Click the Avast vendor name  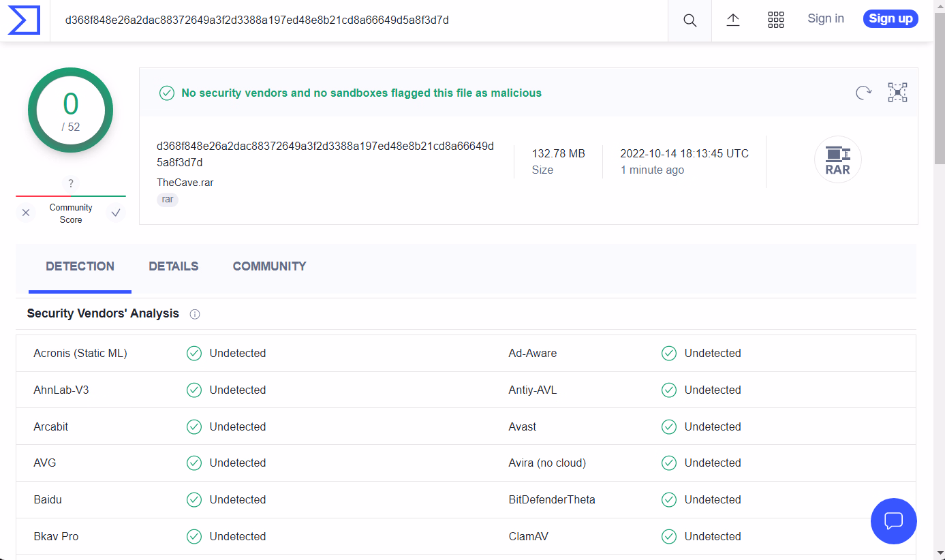[x=523, y=426]
